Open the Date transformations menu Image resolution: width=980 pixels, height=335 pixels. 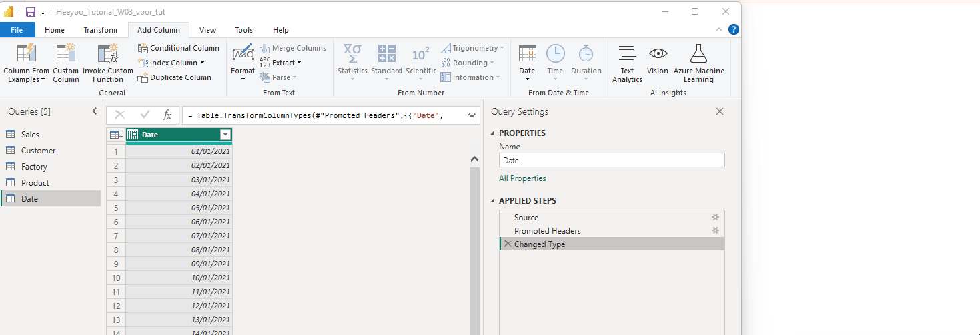click(x=527, y=63)
